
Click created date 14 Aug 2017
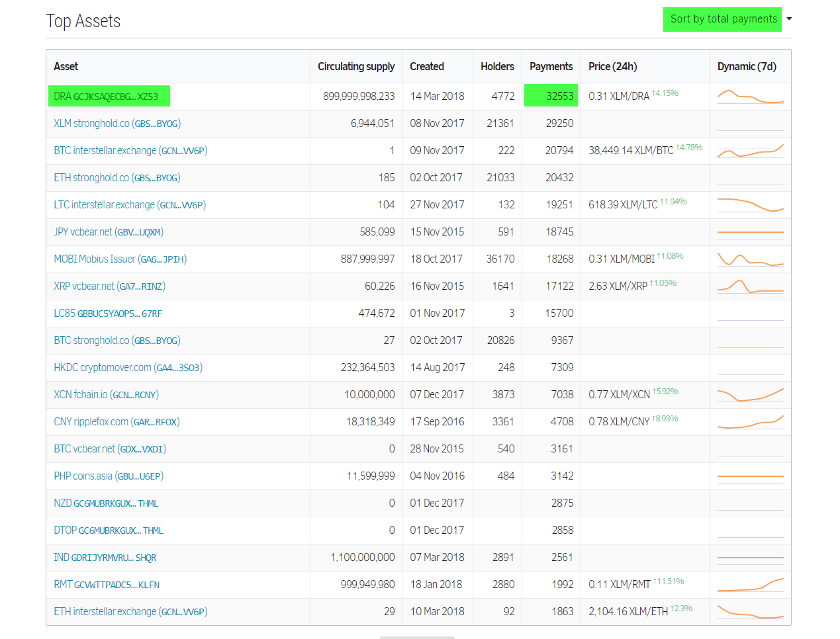pyautogui.click(x=438, y=368)
